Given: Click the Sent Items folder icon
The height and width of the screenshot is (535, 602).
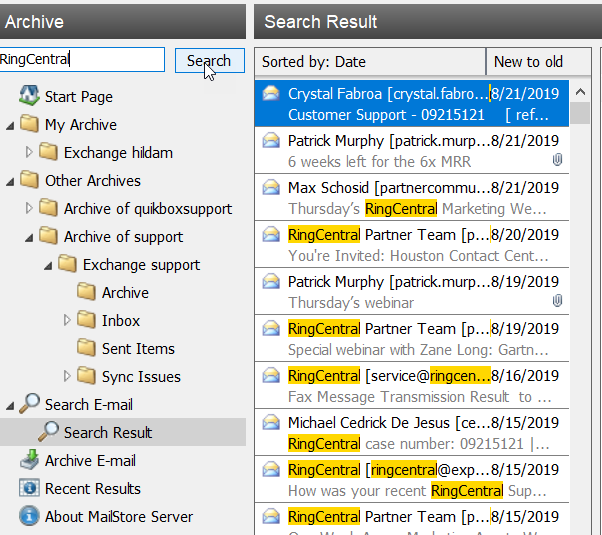Looking at the screenshot, I should [x=86, y=349].
